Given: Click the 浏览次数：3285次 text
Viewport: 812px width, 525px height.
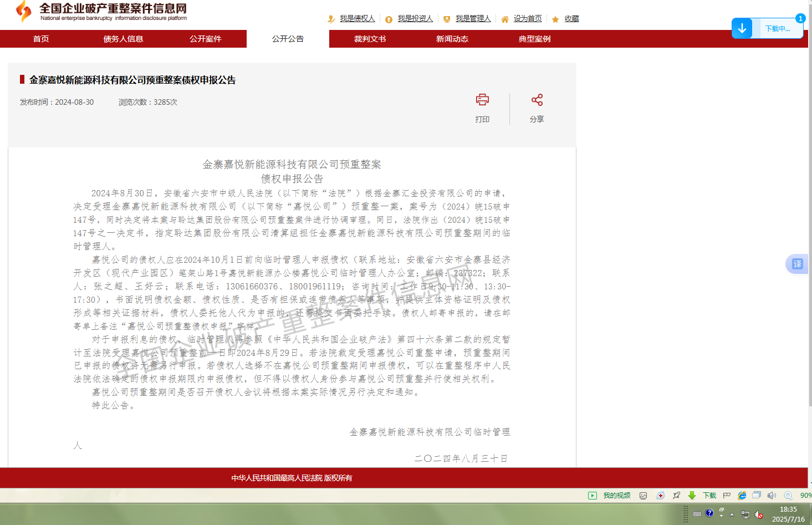Looking at the screenshot, I should pyautogui.click(x=148, y=102).
